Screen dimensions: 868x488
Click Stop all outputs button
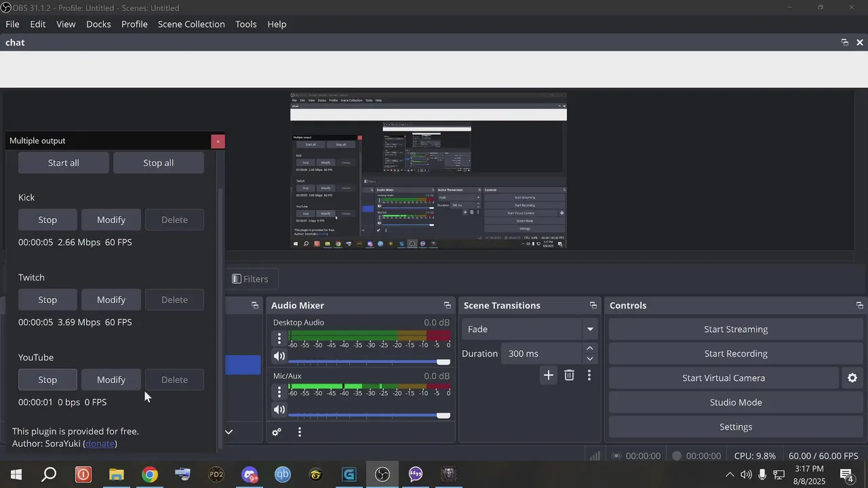tap(159, 163)
